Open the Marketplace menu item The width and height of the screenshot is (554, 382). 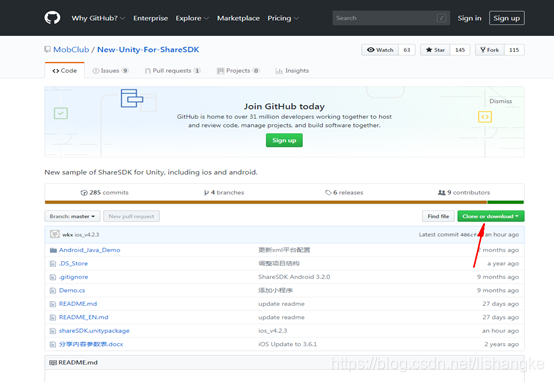click(x=238, y=18)
